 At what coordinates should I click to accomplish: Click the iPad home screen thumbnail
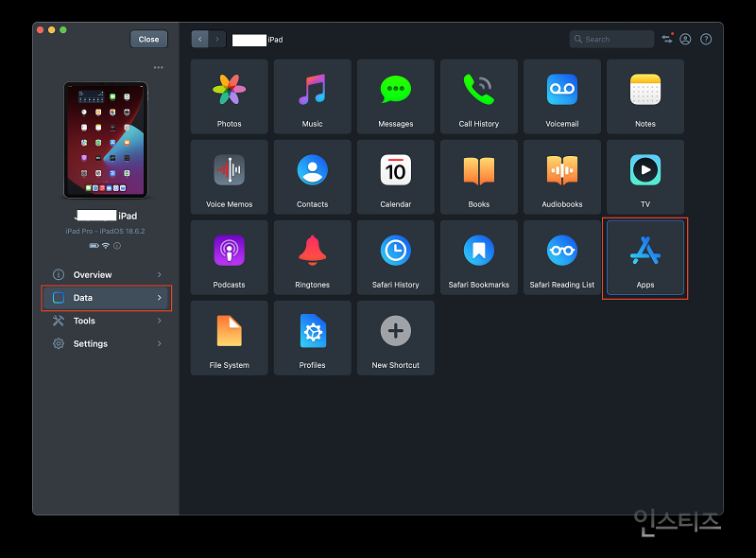click(x=106, y=140)
